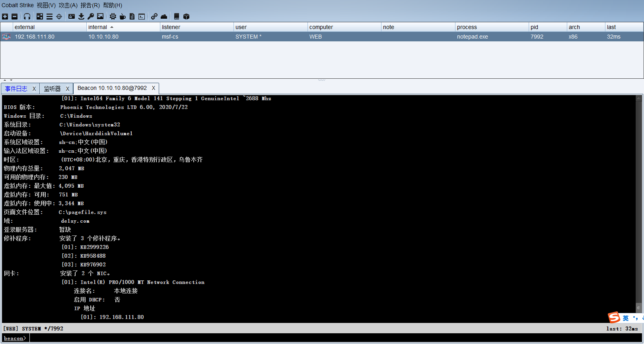
Task: Open the Cobalt Strike menu
Action: (x=18, y=5)
